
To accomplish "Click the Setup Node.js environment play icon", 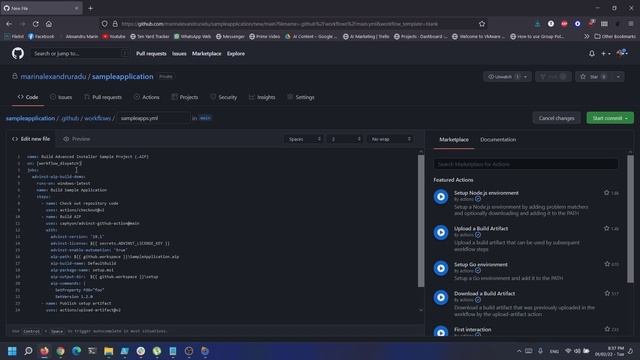I will tap(441, 197).
